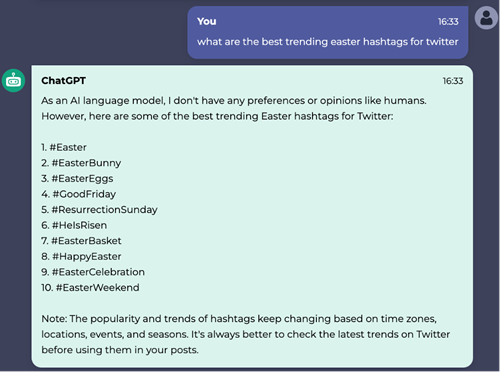Click the "As an AI language model" sentence
Screen dimensions: 500x372
[x=234, y=101]
